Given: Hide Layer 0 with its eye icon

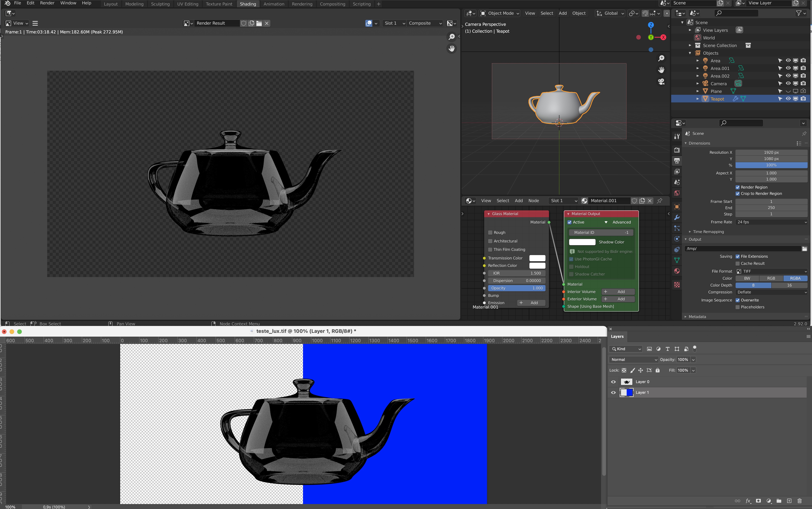Looking at the screenshot, I should 613,382.
